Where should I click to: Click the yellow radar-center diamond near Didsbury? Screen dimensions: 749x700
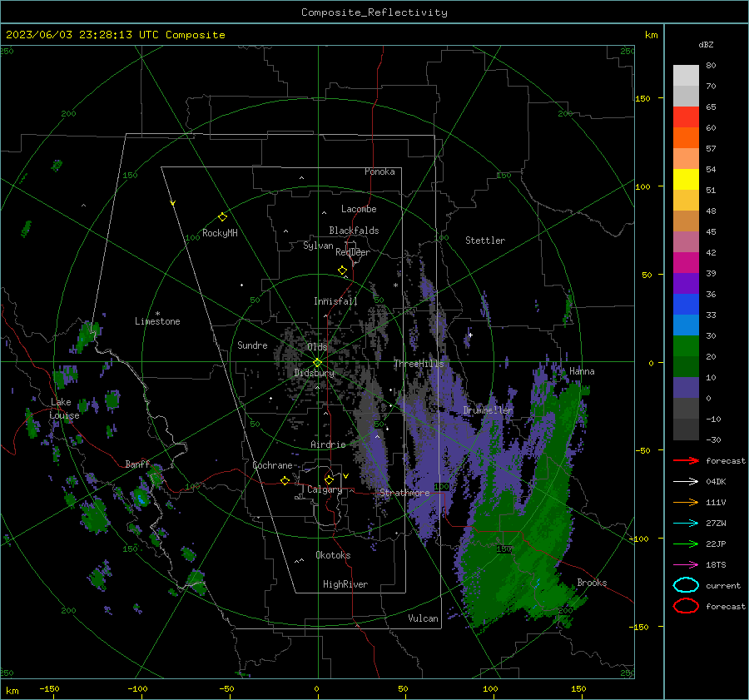tap(317, 363)
